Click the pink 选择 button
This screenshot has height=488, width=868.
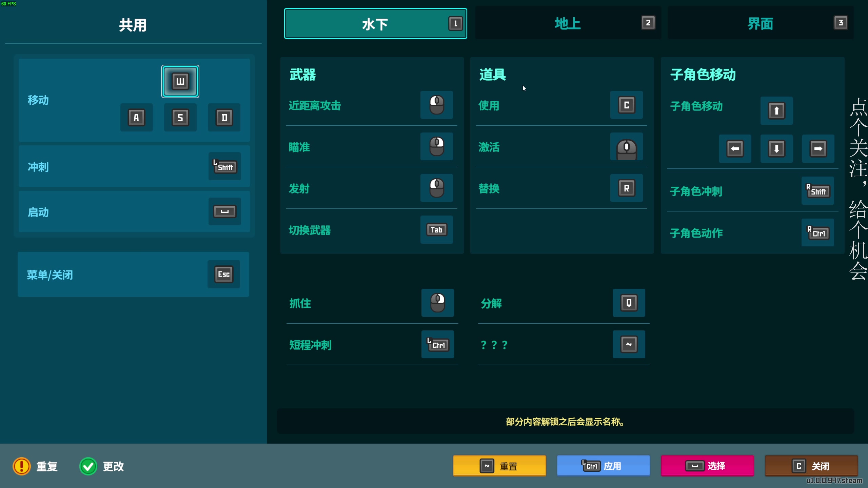pyautogui.click(x=708, y=466)
